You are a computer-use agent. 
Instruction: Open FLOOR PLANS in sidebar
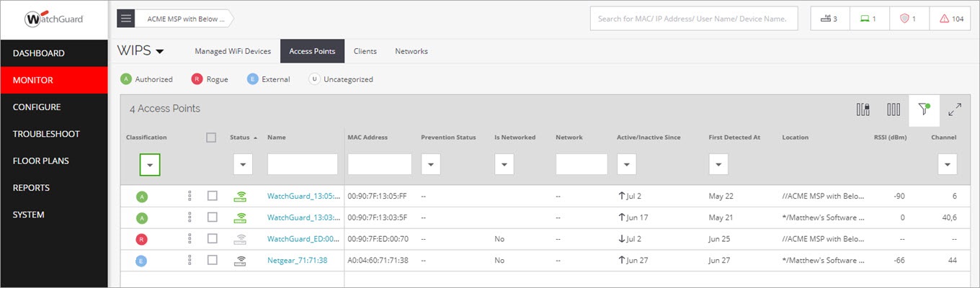click(x=54, y=161)
